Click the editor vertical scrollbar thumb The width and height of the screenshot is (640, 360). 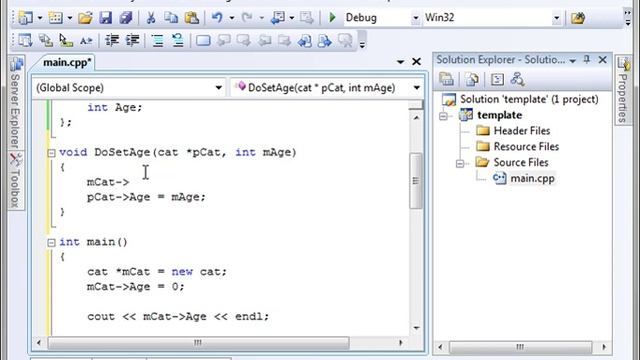pos(416,181)
